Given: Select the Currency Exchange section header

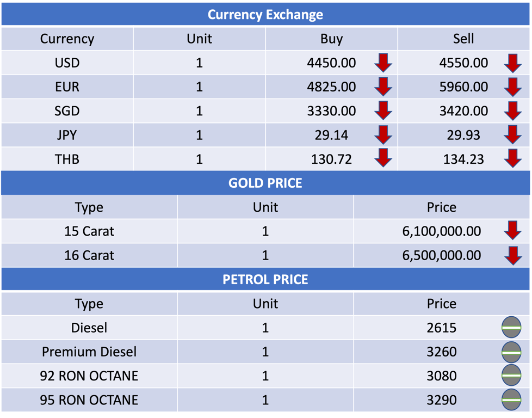Looking at the screenshot, I should [265, 14].
